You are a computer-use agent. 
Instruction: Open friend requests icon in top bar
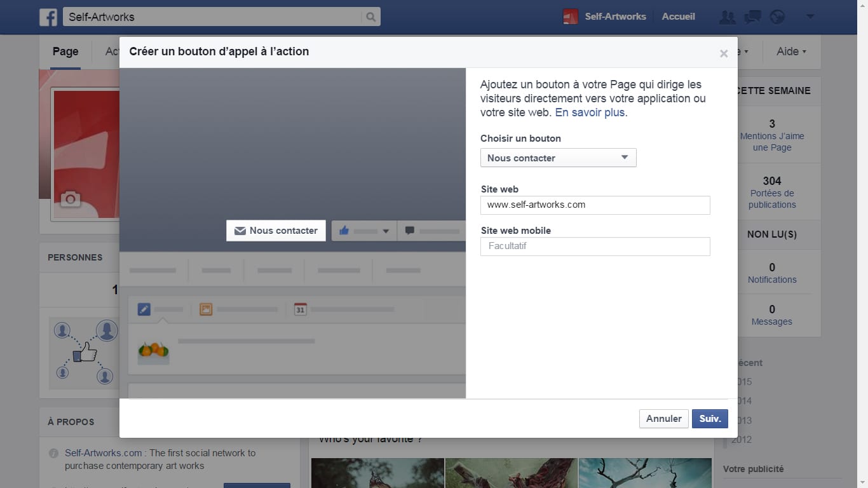pos(727,17)
